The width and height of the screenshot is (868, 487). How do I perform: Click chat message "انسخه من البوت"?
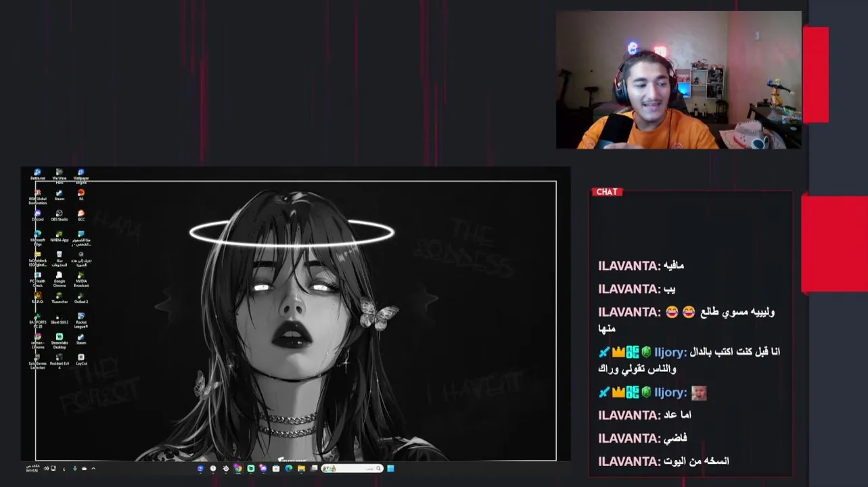(x=695, y=461)
